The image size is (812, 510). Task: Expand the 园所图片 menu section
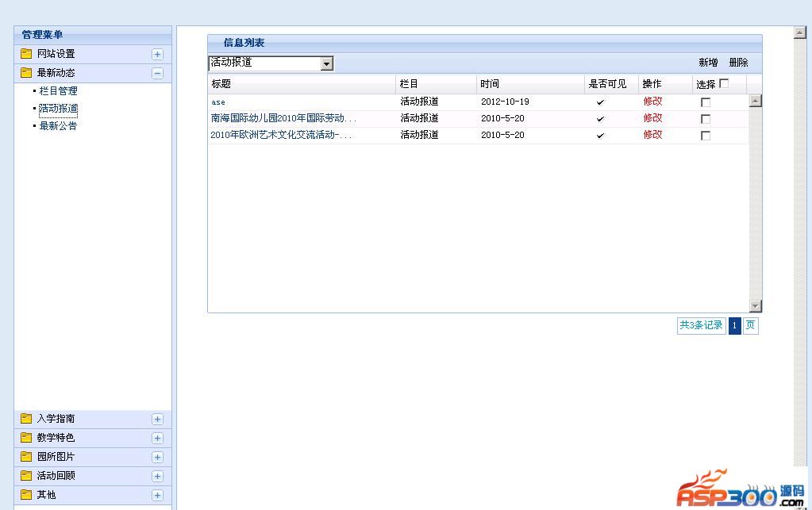pos(157,457)
